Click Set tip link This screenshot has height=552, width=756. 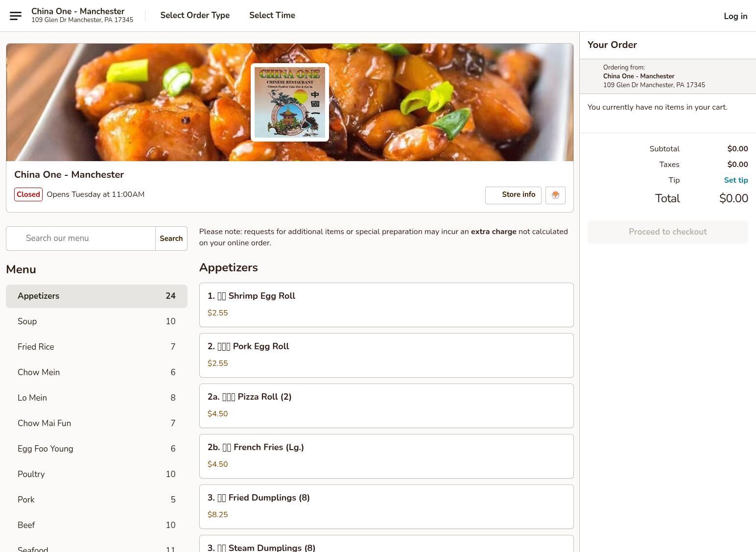tap(735, 180)
